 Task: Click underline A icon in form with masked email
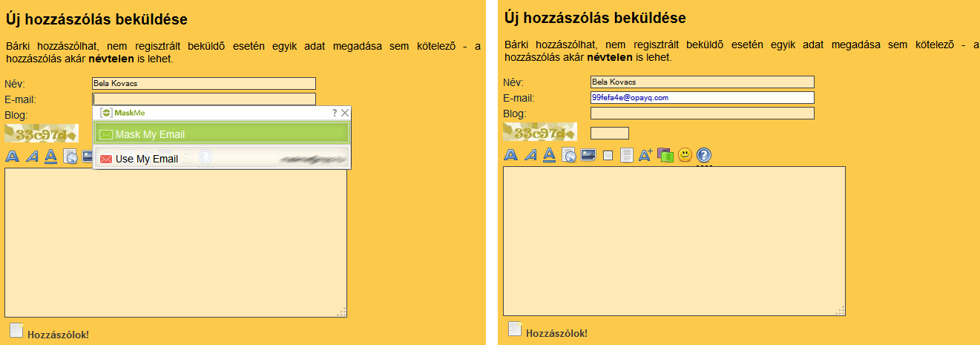[550, 155]
